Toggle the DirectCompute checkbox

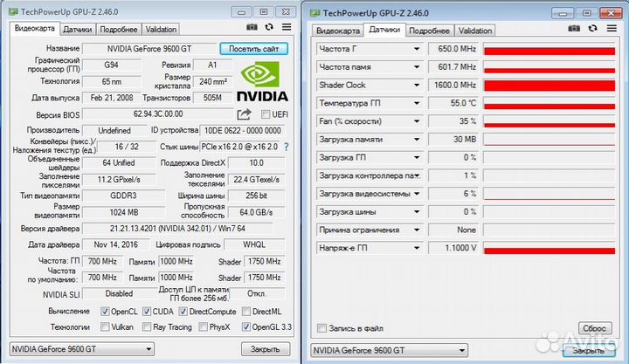[x=183, y=311]
